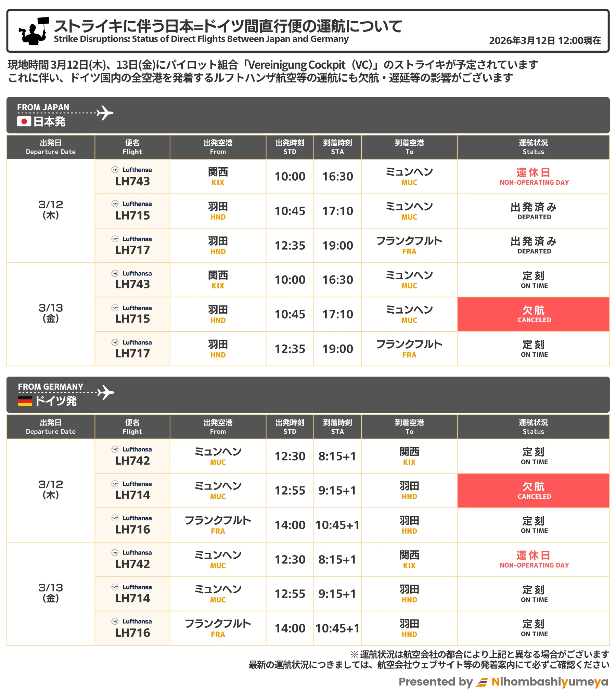The width and height of the screenshot is (616, 691).
Task: Click the airplane icon in FROM JAPAN banner
Action: click(x=105, y=113)
